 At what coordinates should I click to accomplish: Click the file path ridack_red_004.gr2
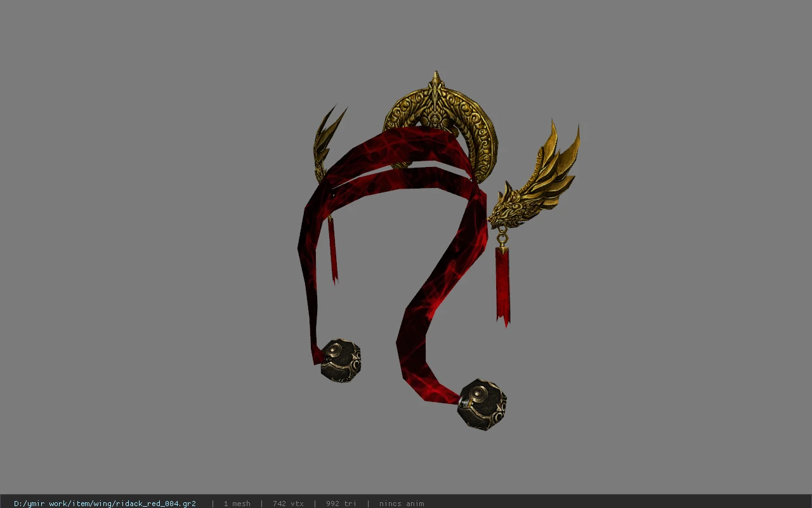(105, 504)
